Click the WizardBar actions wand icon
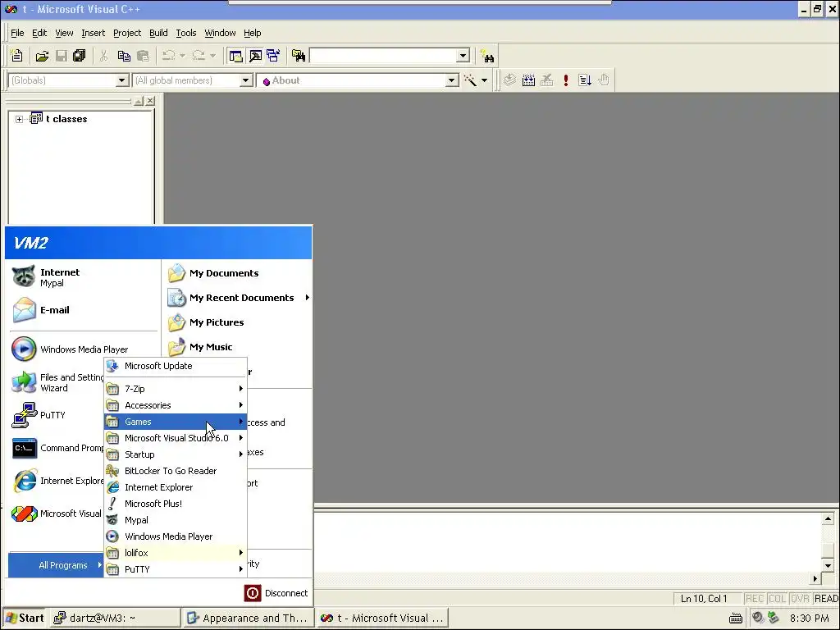 coord(470,80)
